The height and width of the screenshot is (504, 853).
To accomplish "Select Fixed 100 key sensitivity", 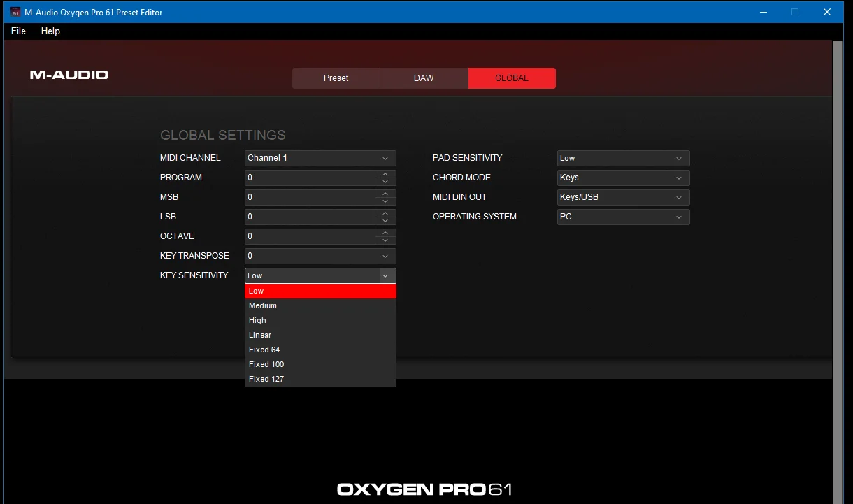I will 320,364.
